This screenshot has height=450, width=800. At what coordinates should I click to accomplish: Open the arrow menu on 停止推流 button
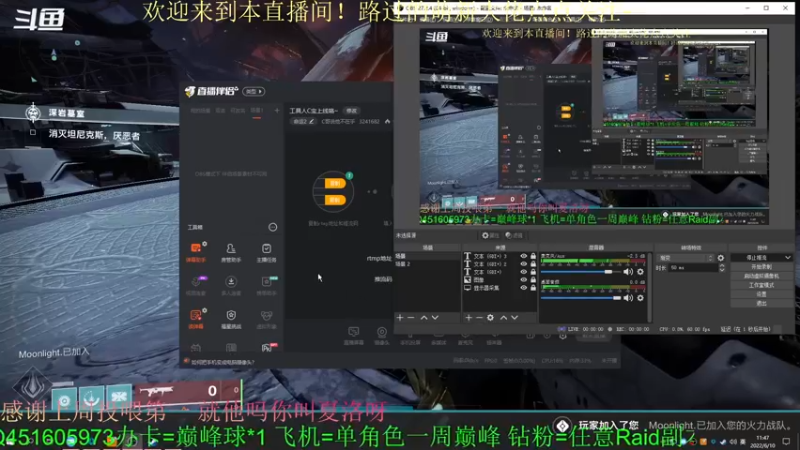coord(788,258)
